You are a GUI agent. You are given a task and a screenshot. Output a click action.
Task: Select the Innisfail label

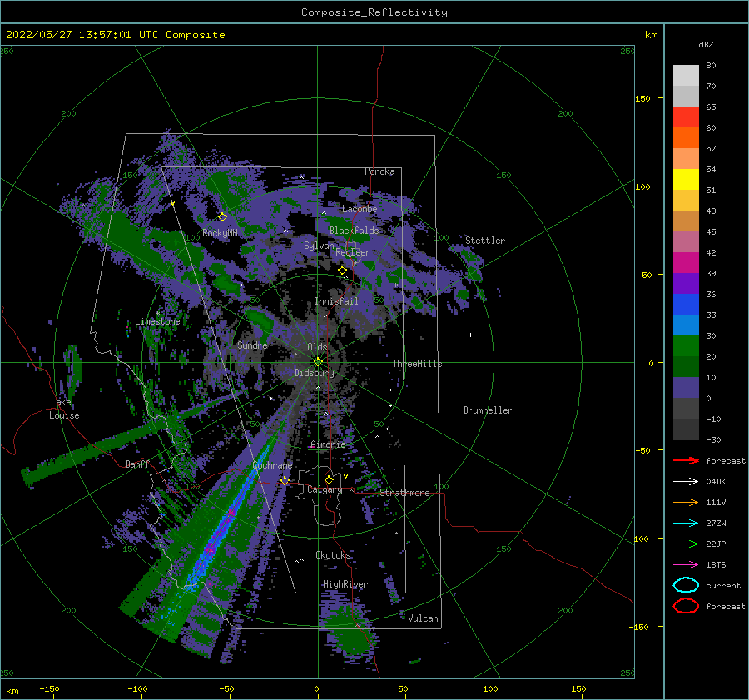click(336, 301)
